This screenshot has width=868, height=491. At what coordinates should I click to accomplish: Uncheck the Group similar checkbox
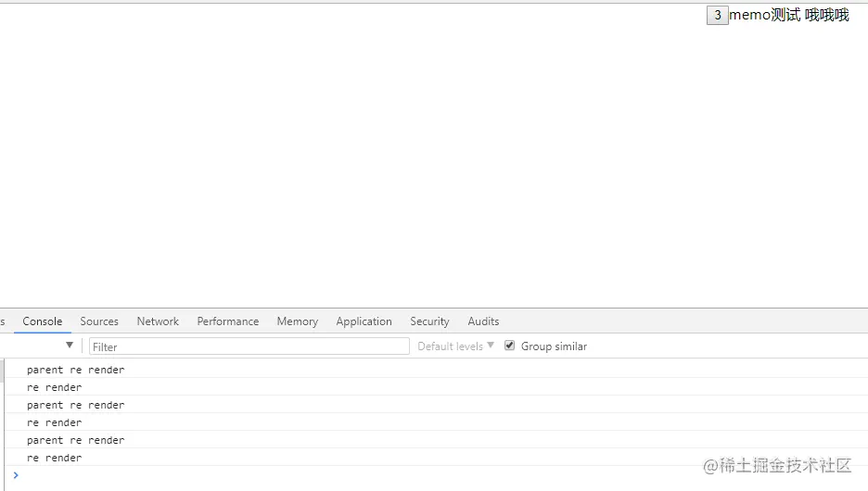(x=509, y=346)
